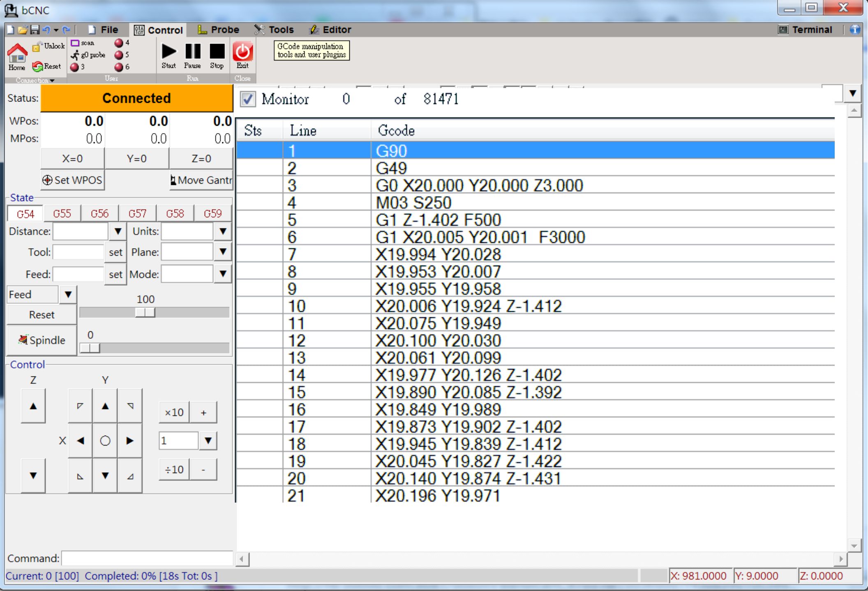Pause the running program
The image size is (868, 591).
[x=192, y=56]
